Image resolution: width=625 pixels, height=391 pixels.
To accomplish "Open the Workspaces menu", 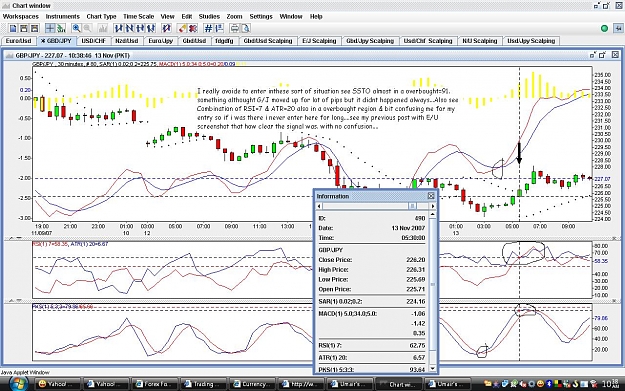I will [x=21, y=16].
